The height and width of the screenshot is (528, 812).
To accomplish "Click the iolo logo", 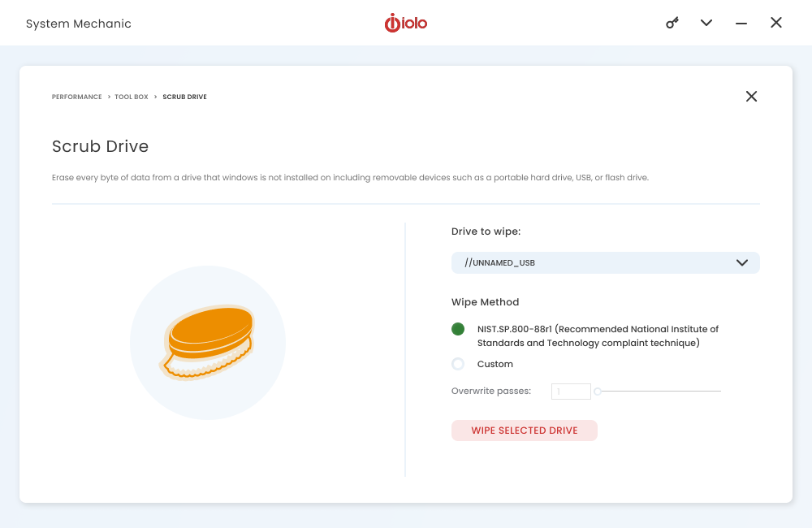I will pos(406,23).
